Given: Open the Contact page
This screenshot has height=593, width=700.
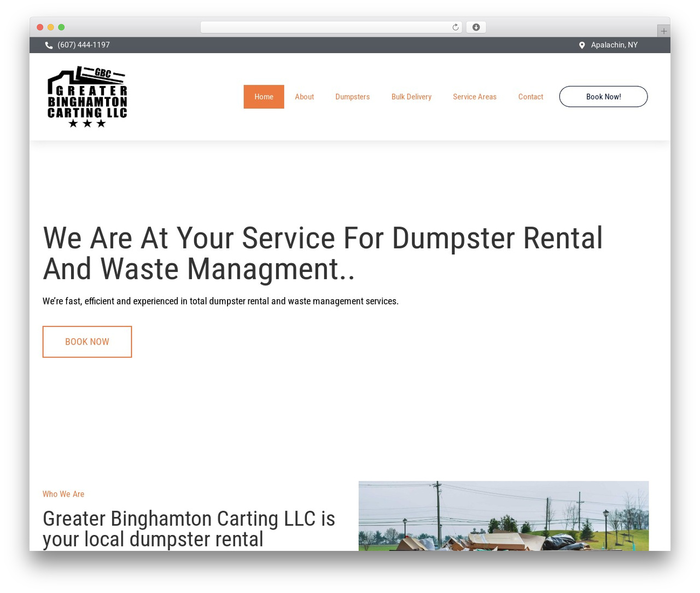Looking at the screenshot, I should pyautogui.click(x=530, y=97).
